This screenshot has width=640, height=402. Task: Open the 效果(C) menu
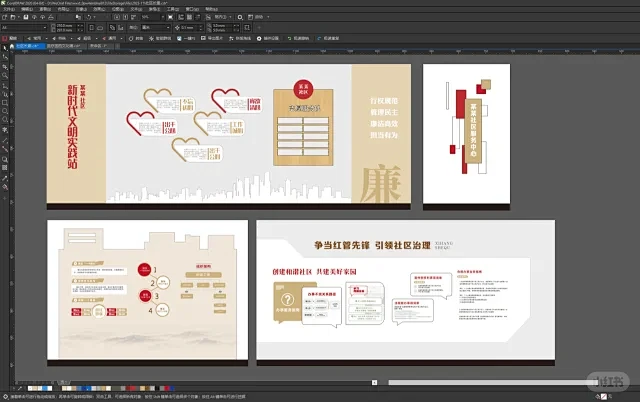tap(100, 8)
